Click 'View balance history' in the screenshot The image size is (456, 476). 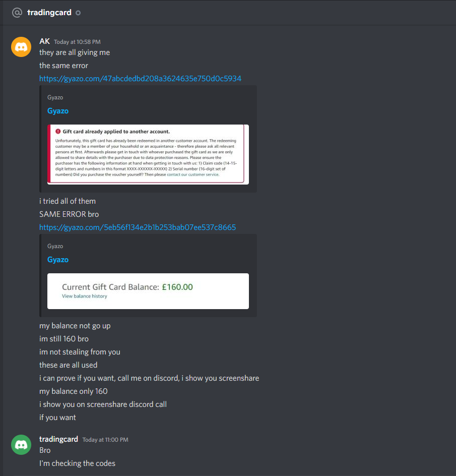pyautogui.click(x=85, y=296)
